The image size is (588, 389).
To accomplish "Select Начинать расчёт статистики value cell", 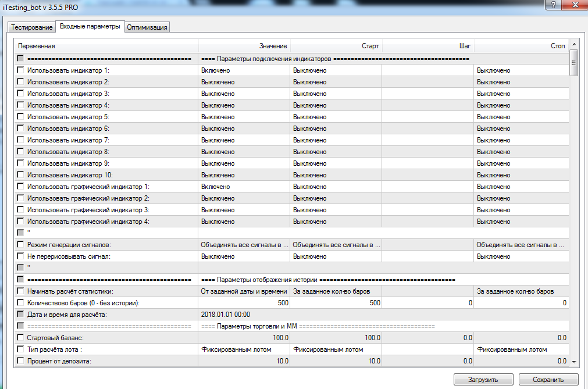I will [244, 291].
